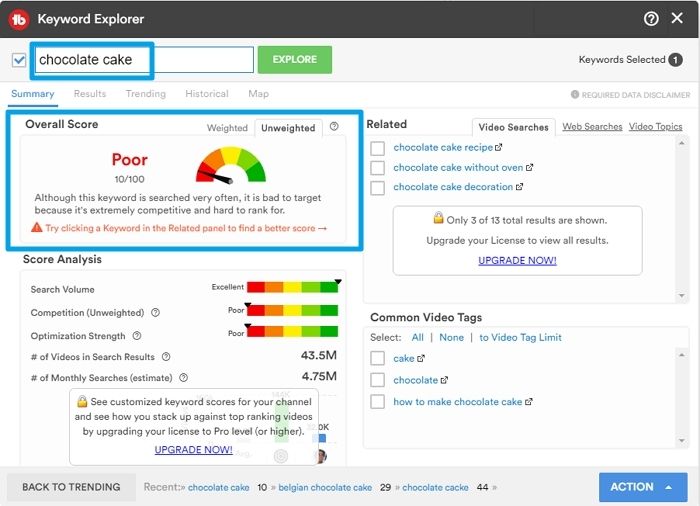Click info icon beside # of Videos in Search Results
This screenshot has width=700, height=506.
pyautogui.click(x=166, y=356)
